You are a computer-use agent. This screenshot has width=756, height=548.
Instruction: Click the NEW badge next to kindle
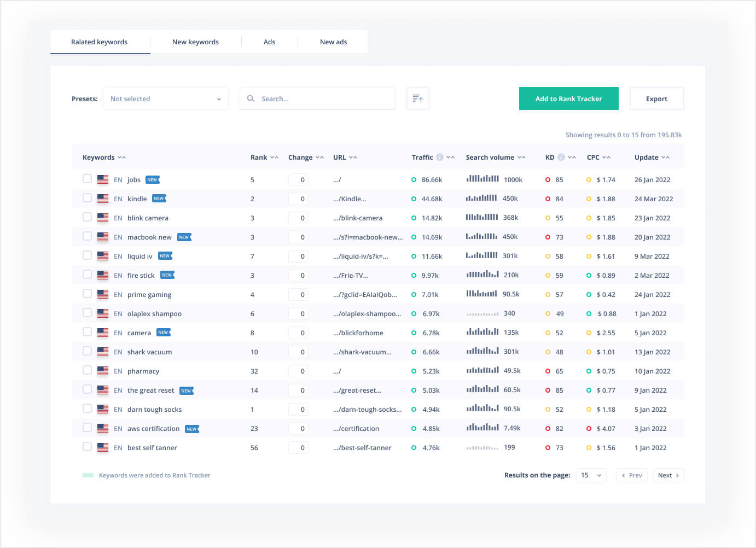click(x=159, y=199)
